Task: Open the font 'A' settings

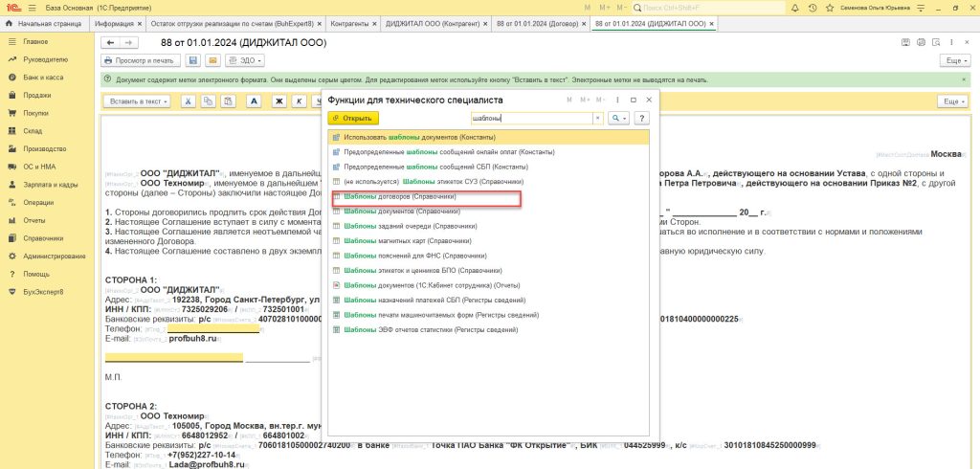Action: [x=254, y=101]
